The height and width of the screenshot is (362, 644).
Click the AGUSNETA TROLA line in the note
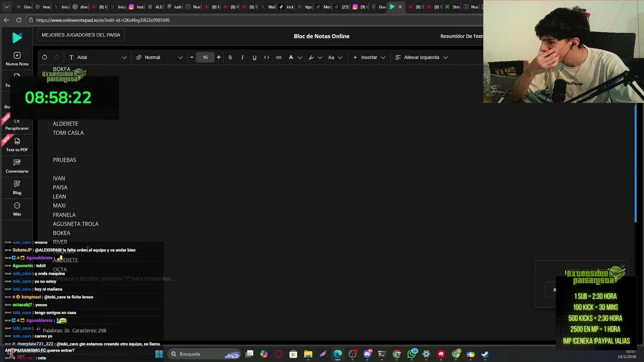(75, 224)
